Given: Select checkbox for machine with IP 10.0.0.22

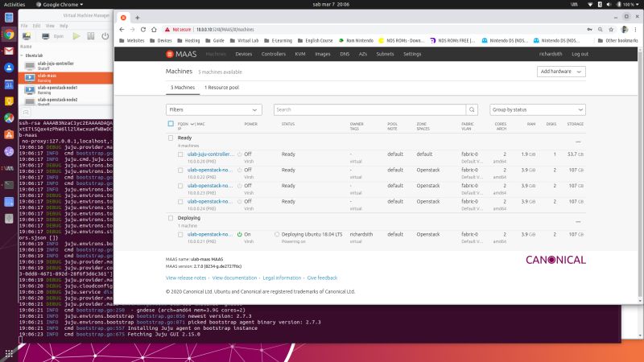Looking at the screenshot, I should click(x=180, y=170).
